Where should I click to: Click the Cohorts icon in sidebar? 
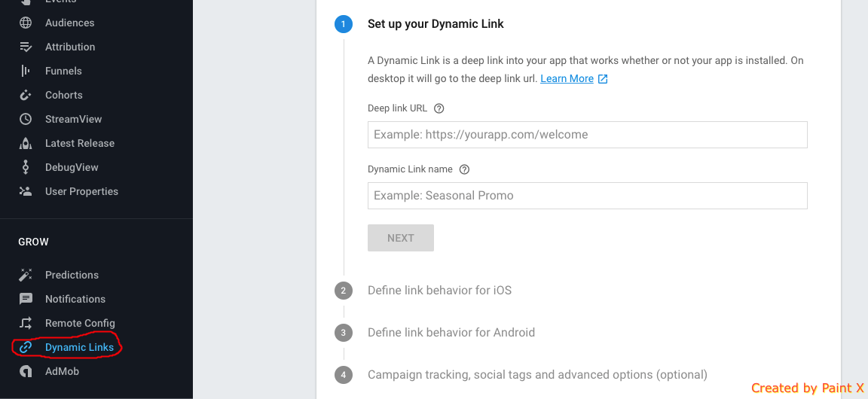[26, 95]
